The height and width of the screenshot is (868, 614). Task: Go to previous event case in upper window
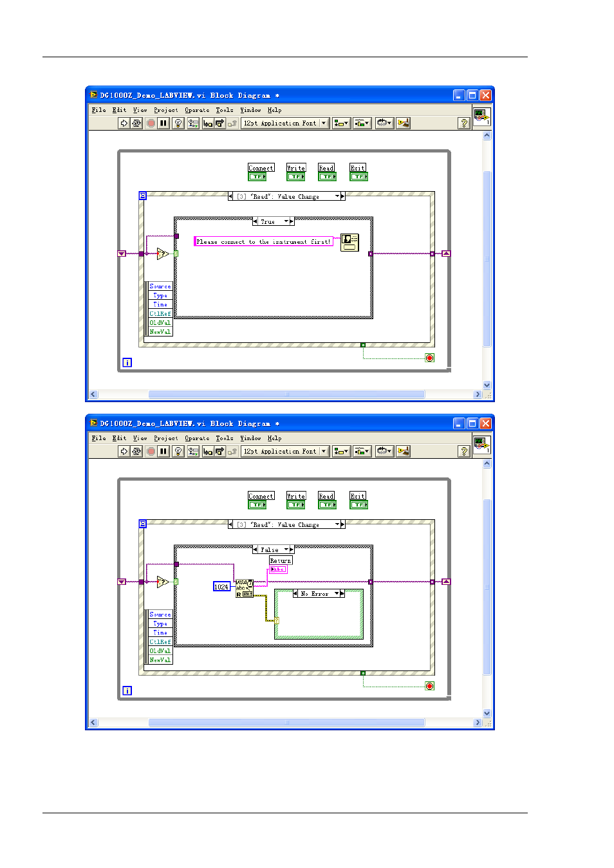click(x=230, y=196)
